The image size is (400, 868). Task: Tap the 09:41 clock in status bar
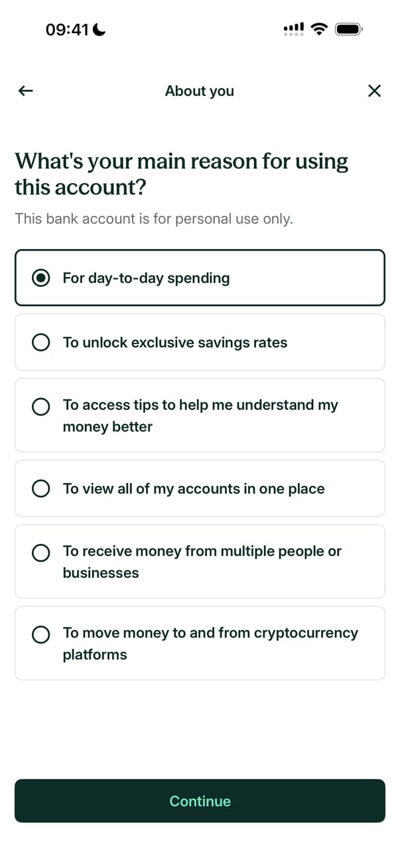67,30
